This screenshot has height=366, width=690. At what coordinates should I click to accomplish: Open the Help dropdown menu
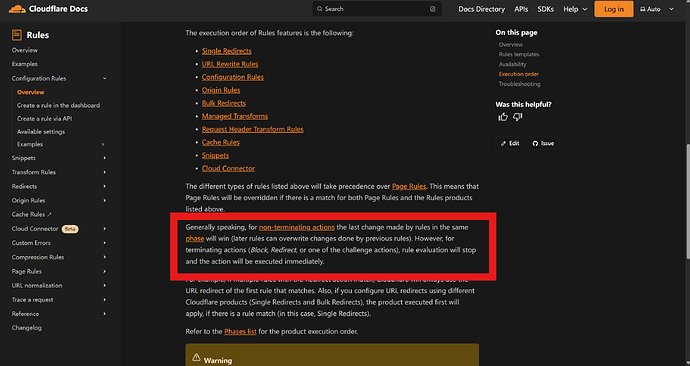[575, 9]
